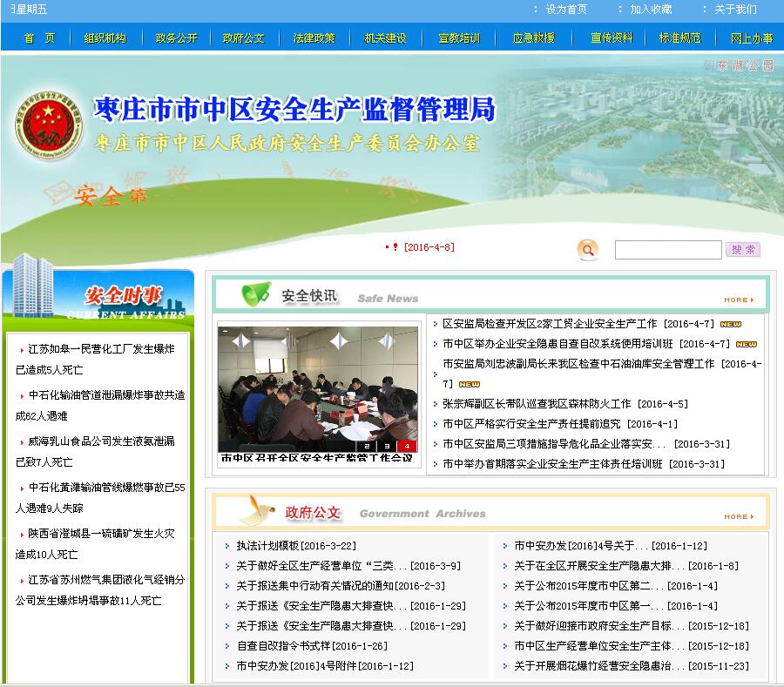The height and width of the screenshot is (687, 784).
Task: Switch slideshow to slide 3
Action: tap(388, 446)
